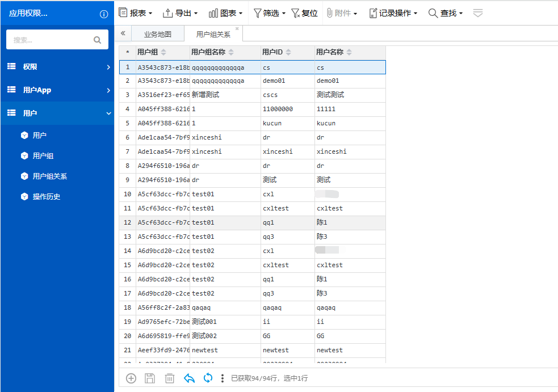
Task: Sort by 用户ID column
Action: pos(288,52)
